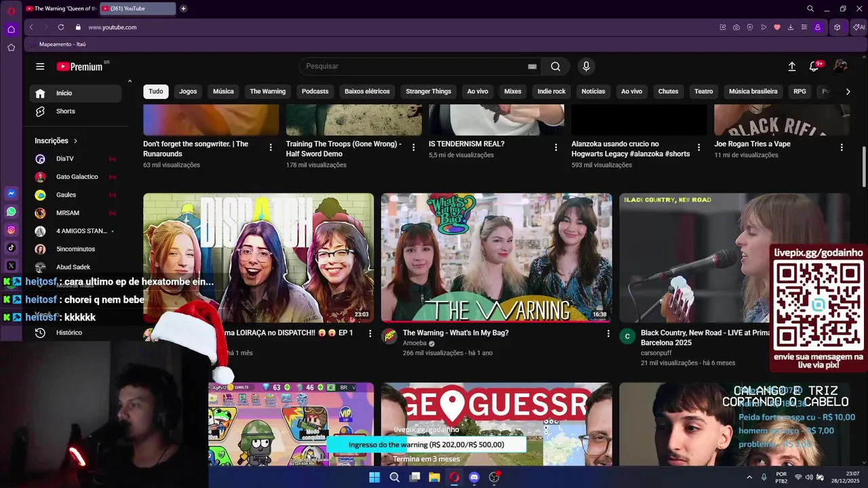Screen dimensions: 868x488
Task: Select the Música filter chip
Action: (x=223, y=91)
